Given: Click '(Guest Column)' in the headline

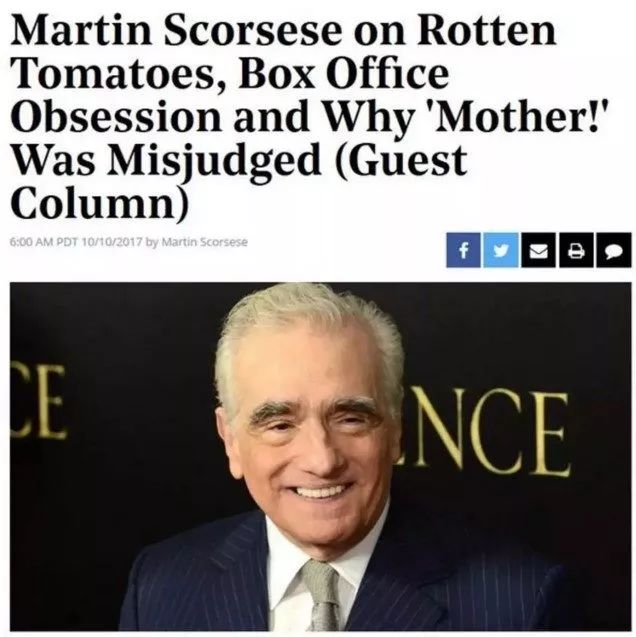Looking at the screenshot, I should (x=240, y=182).
